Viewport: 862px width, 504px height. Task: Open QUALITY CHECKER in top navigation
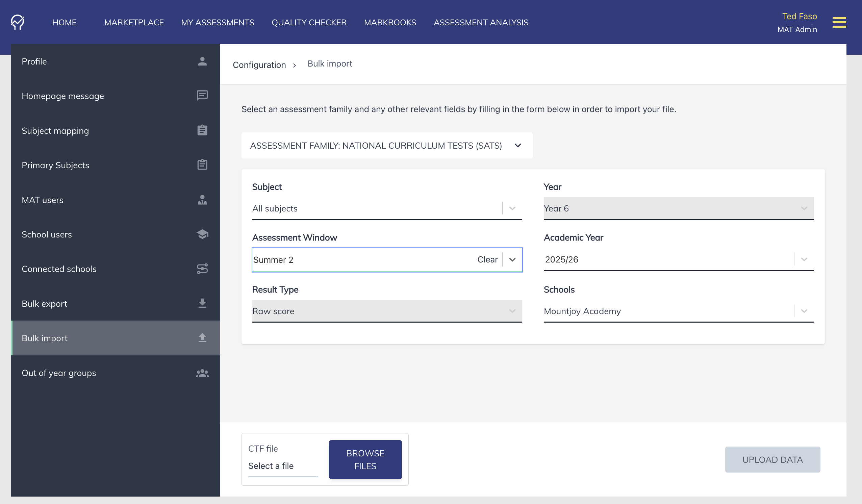click(x=309, y=22)
